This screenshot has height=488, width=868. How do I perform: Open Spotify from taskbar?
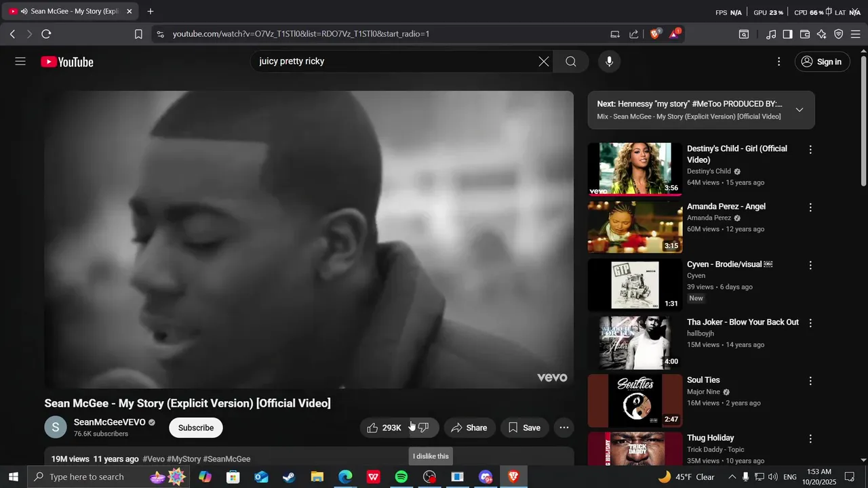click(x=401, y=477)
